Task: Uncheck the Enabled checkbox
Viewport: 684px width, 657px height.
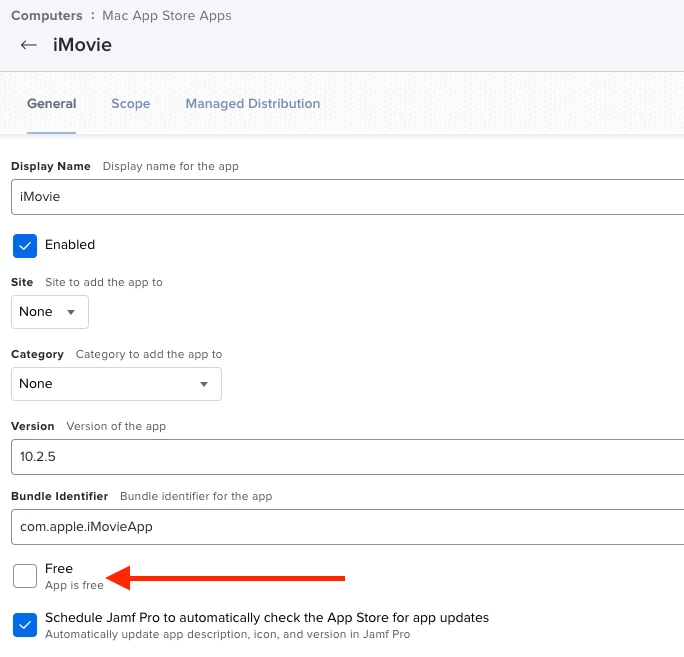Action: [25, 246]
